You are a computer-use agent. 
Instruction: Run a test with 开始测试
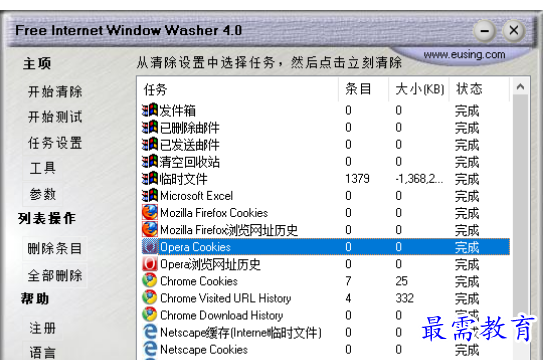pyautogui.click(x=55, y=117)
